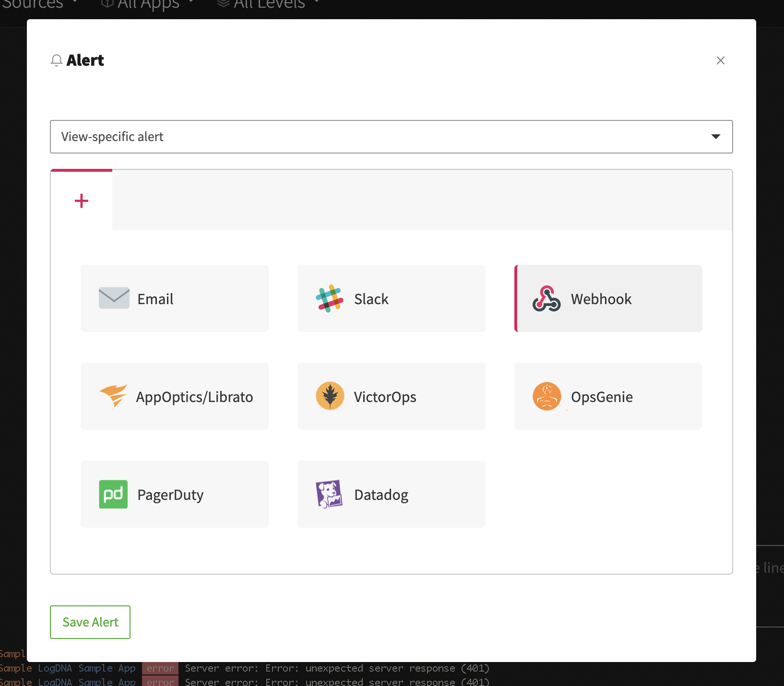Open the Sources filter in background

pos(39,5)
